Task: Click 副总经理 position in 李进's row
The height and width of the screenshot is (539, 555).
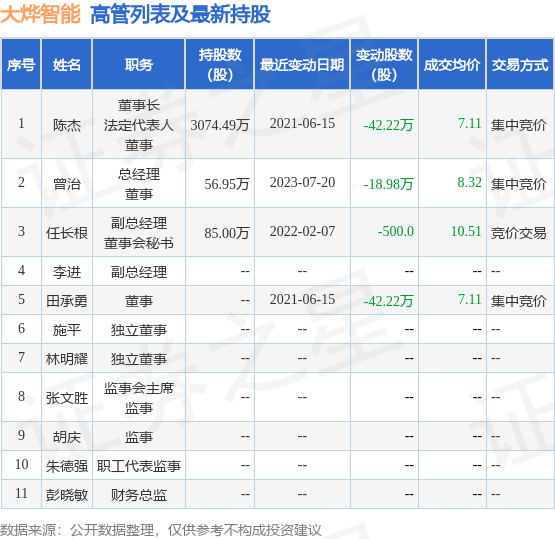Action: [x=139, y=272]
